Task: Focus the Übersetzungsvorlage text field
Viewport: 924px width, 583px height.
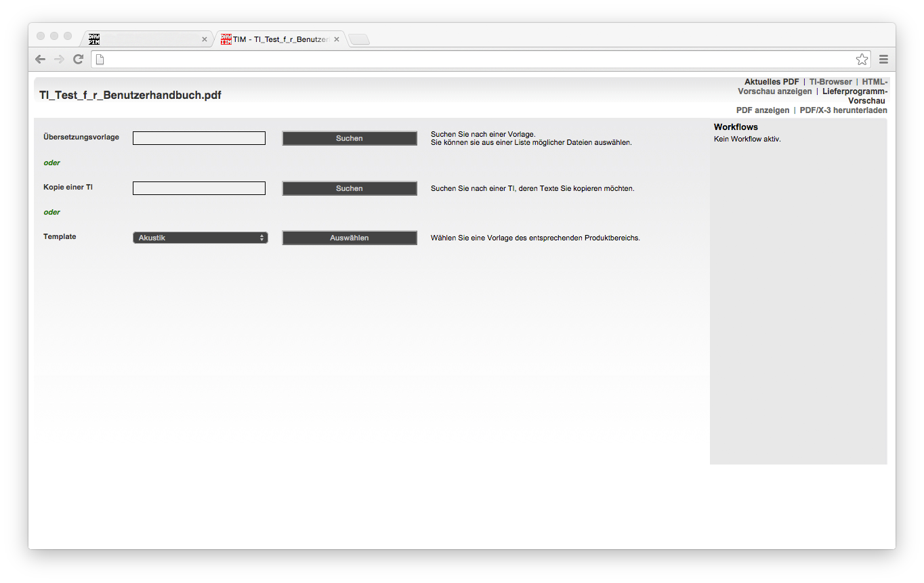Action: (x=199, y=138)
